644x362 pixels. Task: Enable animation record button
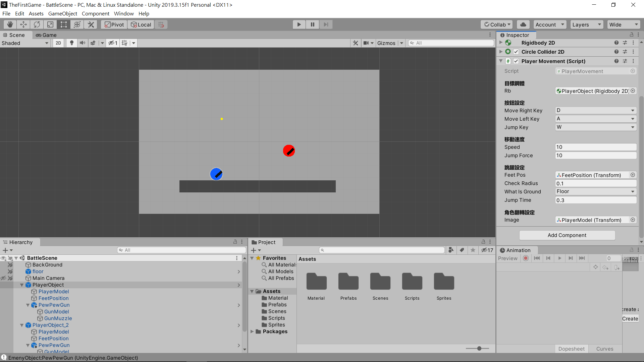(x=526, y=258)
